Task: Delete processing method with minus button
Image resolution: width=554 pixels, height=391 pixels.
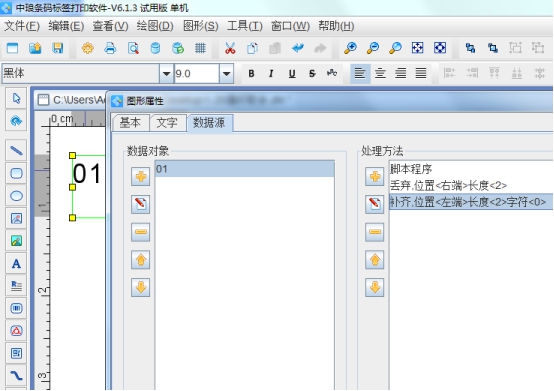Action: [x=375, y=232]
